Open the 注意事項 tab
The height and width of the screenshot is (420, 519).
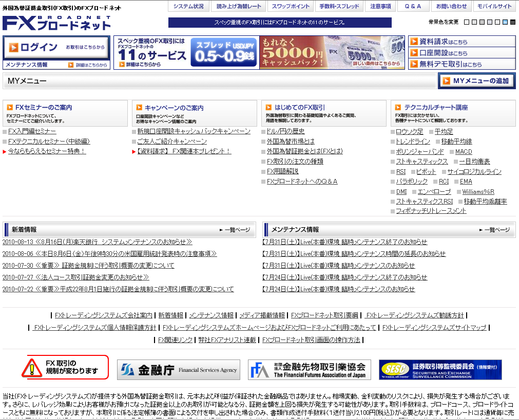[380, 6]
